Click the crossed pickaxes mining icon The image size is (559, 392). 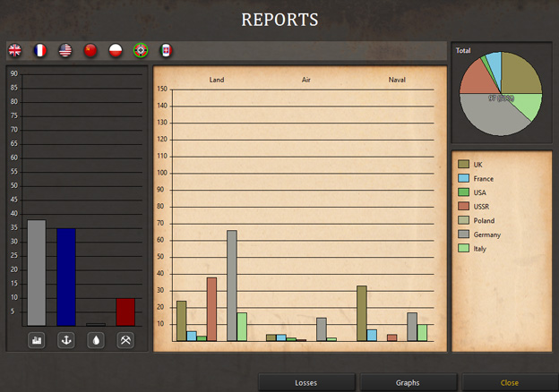[125, 340]
